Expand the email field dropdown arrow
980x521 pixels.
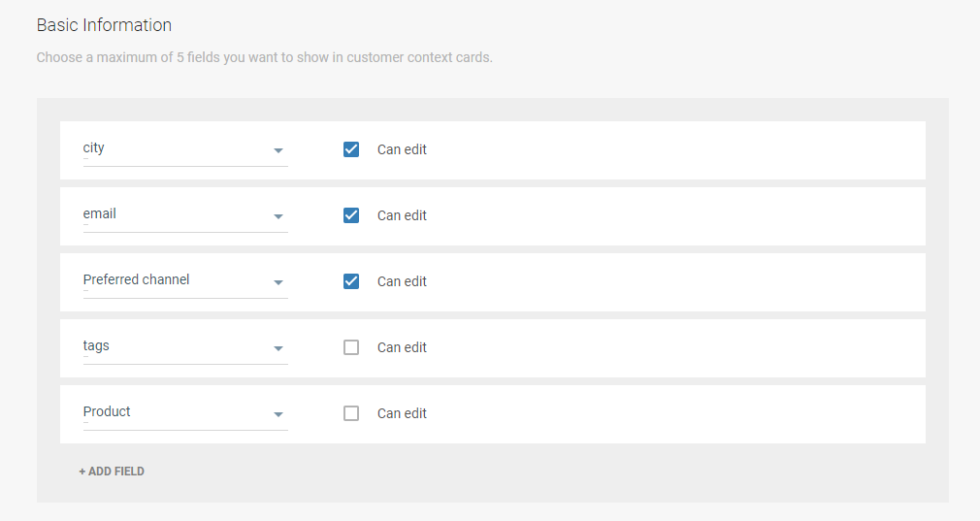click(278, 216)
